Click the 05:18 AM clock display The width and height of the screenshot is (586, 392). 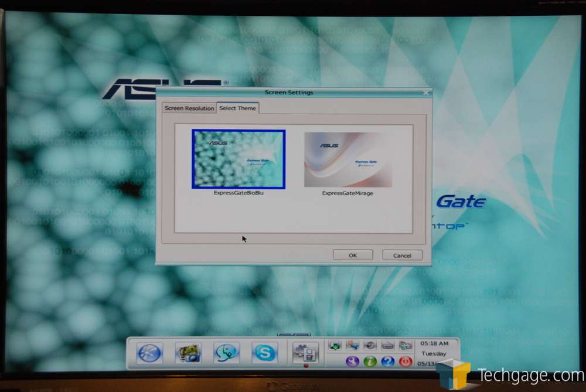pyautogui.click(x=434, y=343)
